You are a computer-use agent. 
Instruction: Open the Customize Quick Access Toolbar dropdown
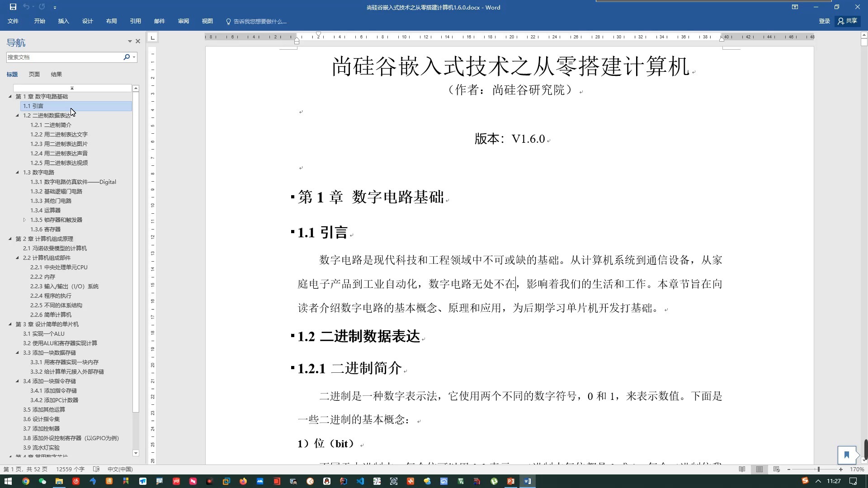[x=55, y=7]
